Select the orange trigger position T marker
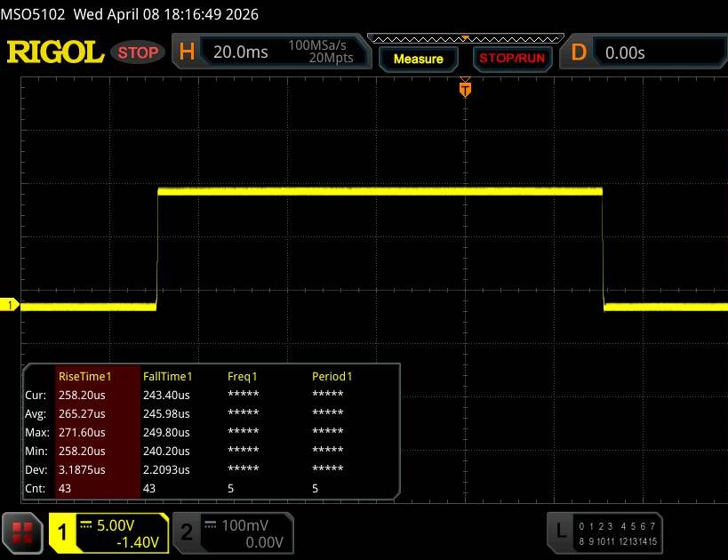Image resolution: width=728 pixels, height=560 pixels. tap(464, 89)
